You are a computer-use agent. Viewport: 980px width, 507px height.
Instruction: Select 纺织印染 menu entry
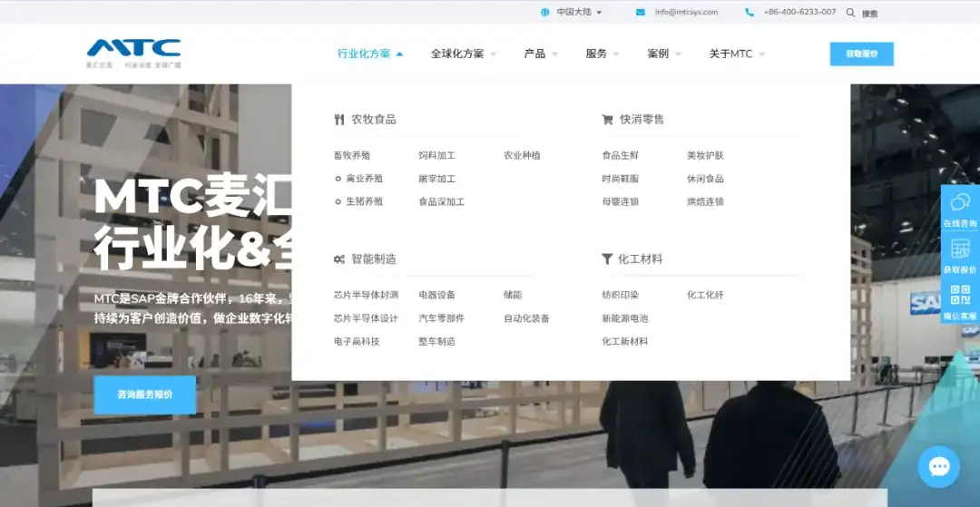click(620, 295)
